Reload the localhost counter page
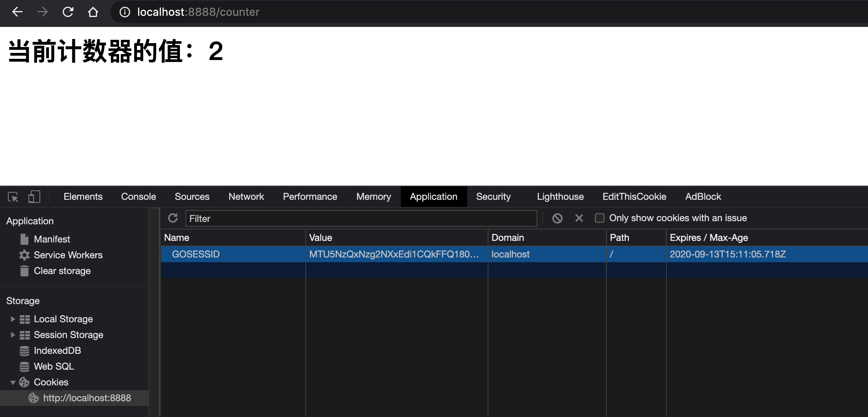 [x=68, y=12]
